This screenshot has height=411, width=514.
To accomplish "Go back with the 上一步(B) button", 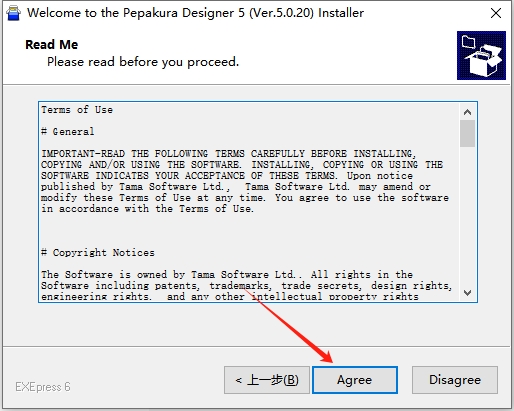I will pyautogui.click(x=267, y=380).
